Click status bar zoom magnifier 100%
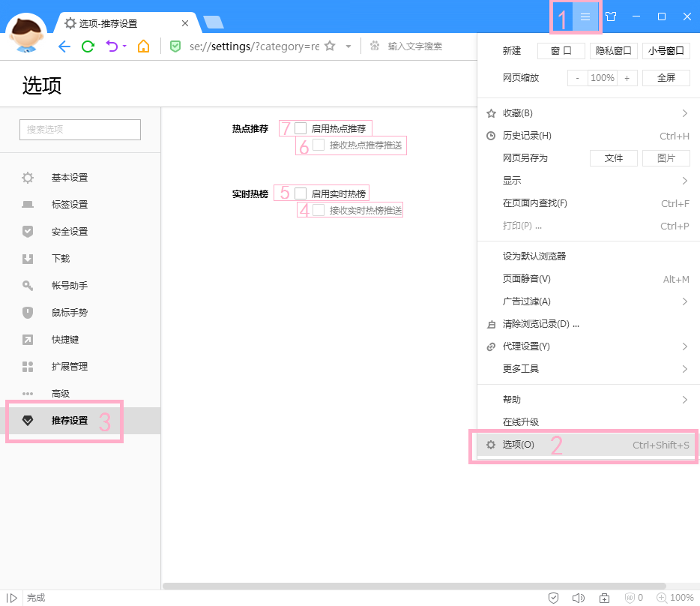 [x=675, y=598]
